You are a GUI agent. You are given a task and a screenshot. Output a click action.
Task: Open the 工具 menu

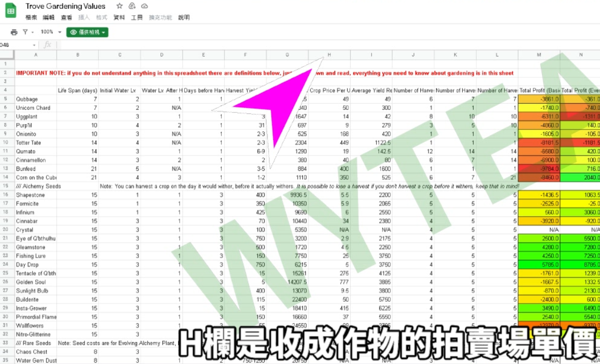coord(136,18)
